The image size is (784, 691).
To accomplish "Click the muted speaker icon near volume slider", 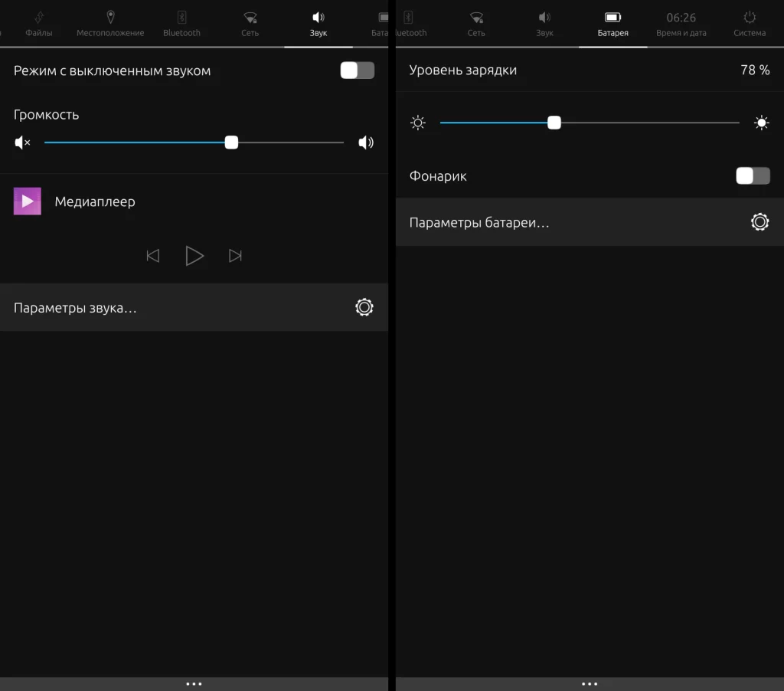I will [x=21, y=142].
